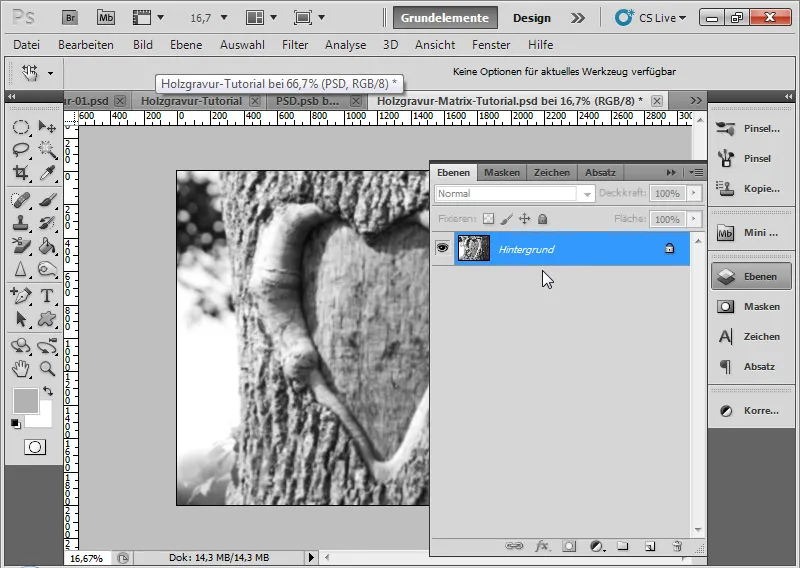Open the Bild menu
The width and height of the screenshot is (800, 568).
point(143,45)
